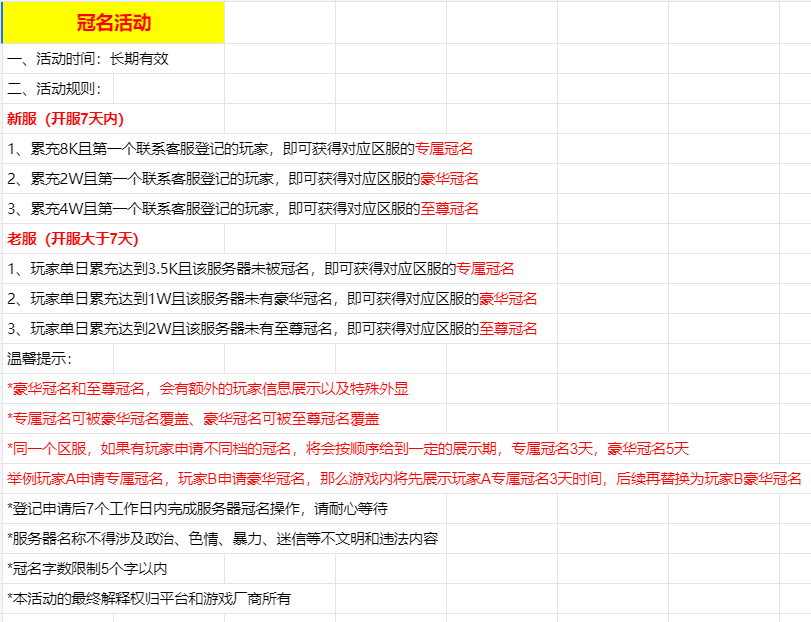The image size is (811, 622).
Task: Click the note 服务器名称不得涉及政治
Action: pos(224,539)
